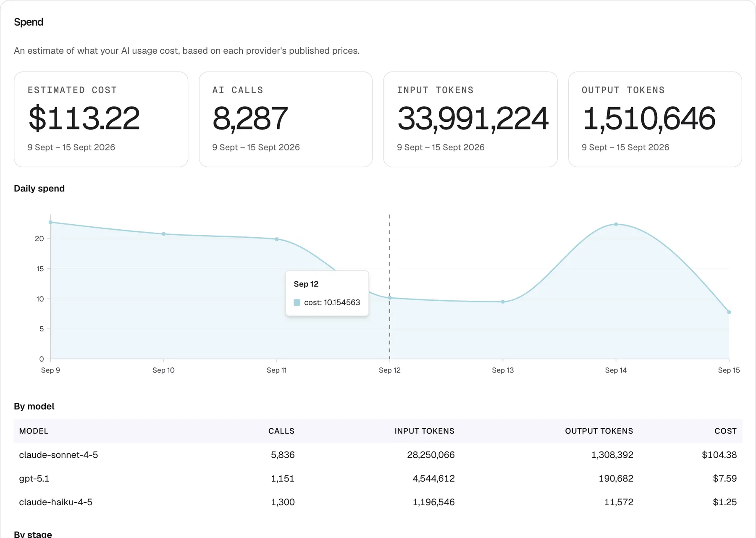Click the 11,572 output tokens cell
The image size is (756, 538).
618,502
